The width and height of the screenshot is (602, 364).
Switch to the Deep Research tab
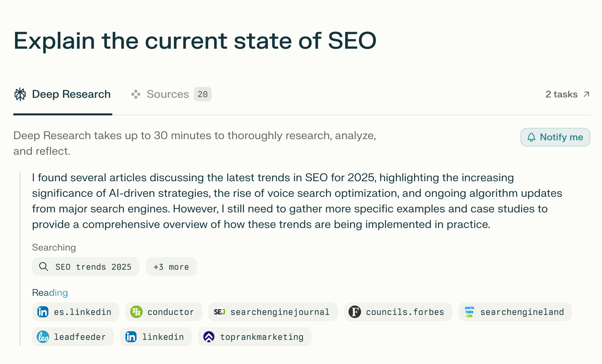[x=71, y=94]
